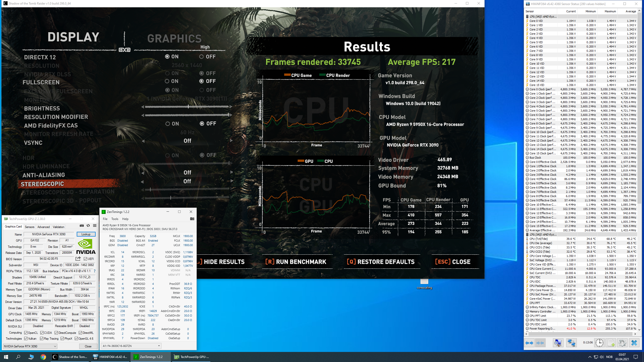
Task: Click the HWiNFO network remote monitors icon
Action: point(571,343)
